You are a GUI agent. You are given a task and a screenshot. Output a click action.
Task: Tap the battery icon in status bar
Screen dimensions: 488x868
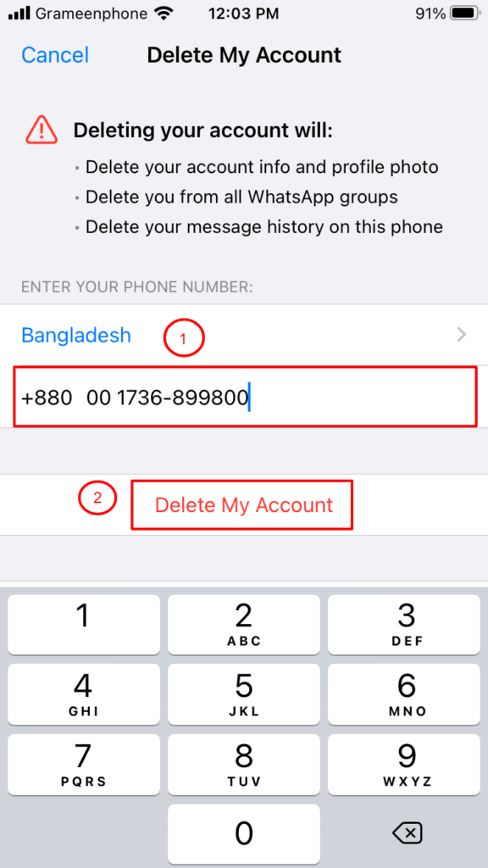click(465, 14)
